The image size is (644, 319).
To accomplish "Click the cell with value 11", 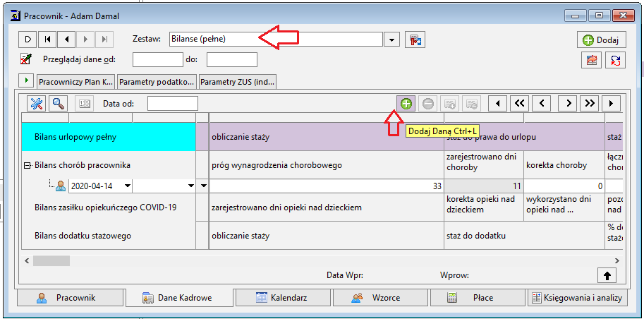I will (484, 186).
